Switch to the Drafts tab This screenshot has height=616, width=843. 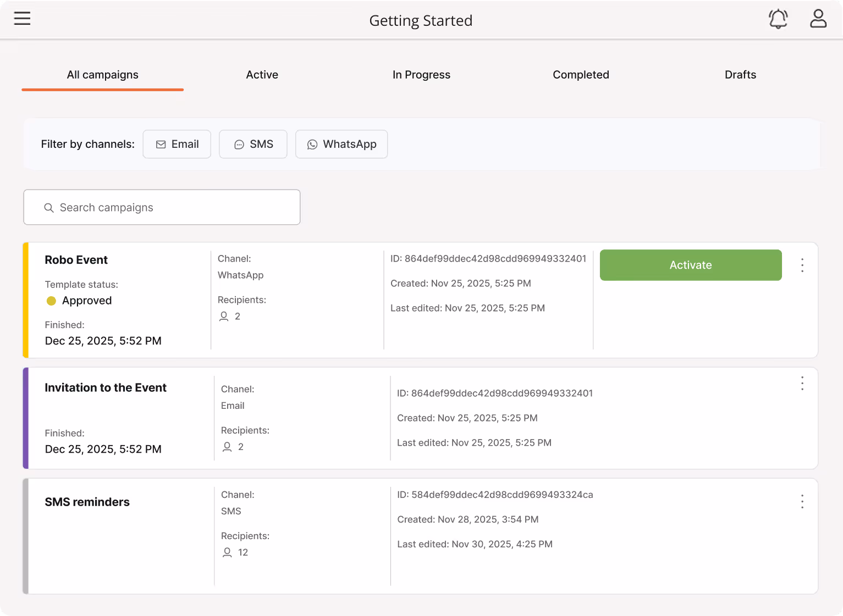pos(740,75)
